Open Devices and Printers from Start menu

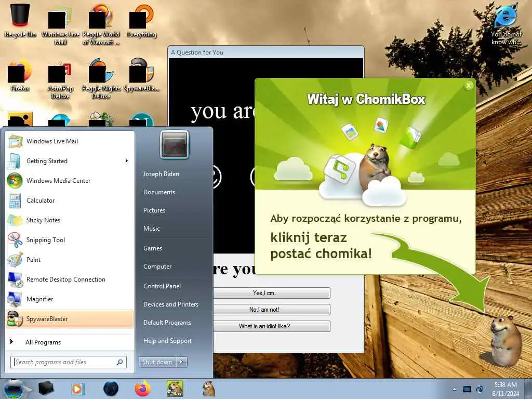pyautogui.click(x=170, y=304)
